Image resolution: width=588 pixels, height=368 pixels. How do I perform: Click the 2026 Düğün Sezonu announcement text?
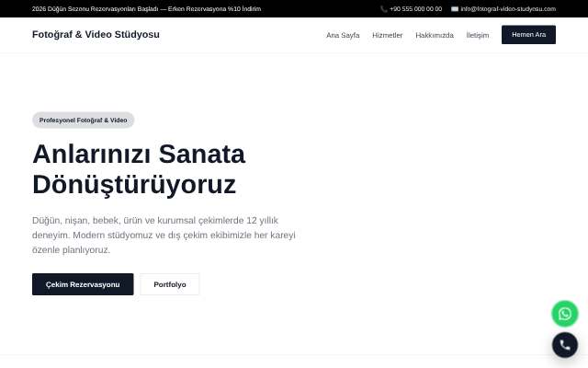(x=146, y=9)
